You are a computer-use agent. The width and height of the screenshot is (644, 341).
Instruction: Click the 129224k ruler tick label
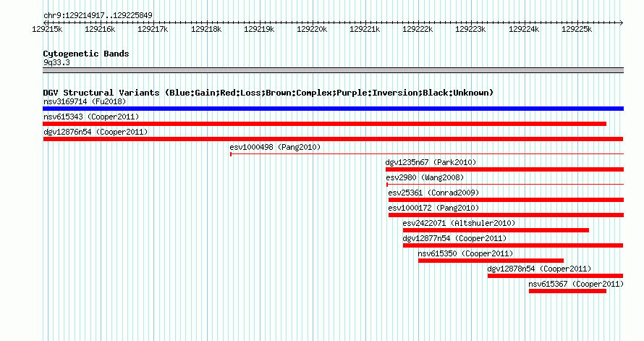[x=524, y=29]
